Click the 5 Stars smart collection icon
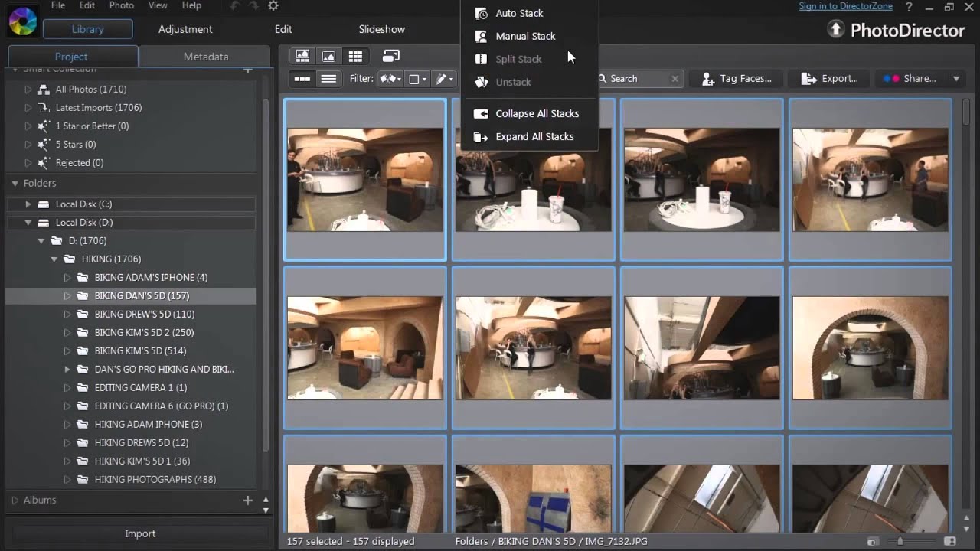The width and height of the screenshot is (980, 551). coord(44,145)
